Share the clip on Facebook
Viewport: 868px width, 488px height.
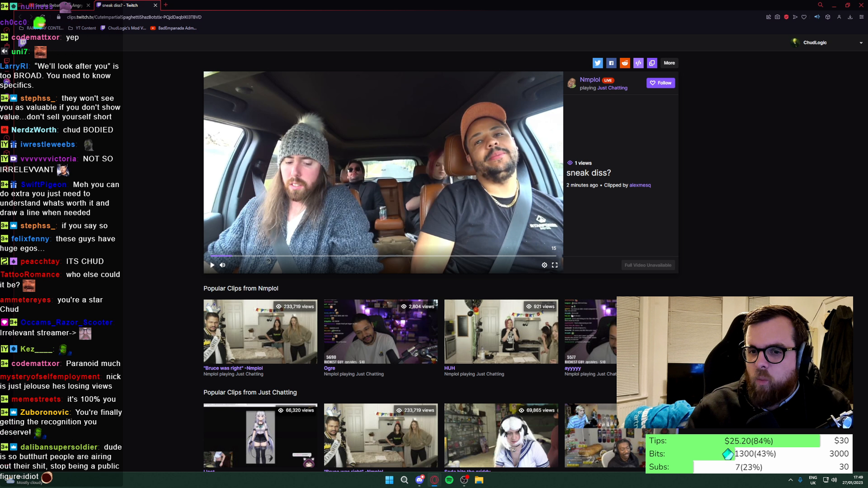click(x=611, y=63)
